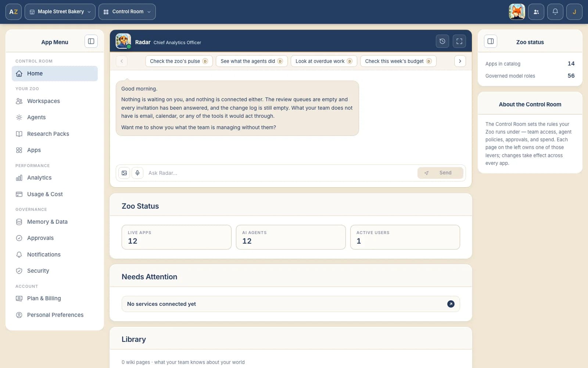This screenshot has height=368, width=588.
Task: Open the fox avatar in the header
Action: point(517,12)
